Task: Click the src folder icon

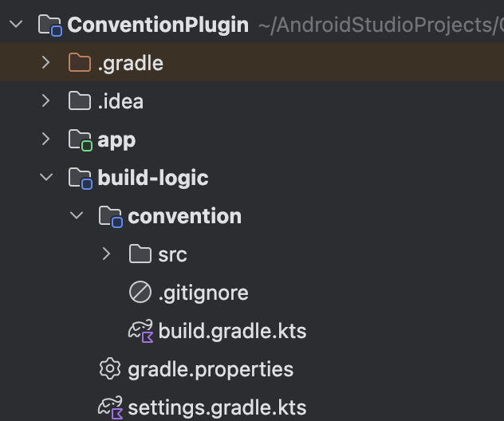Action: tap(140, 254)
